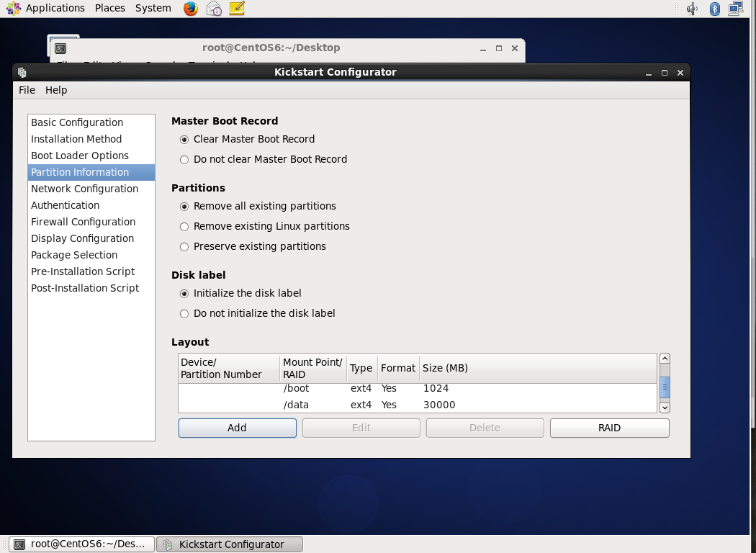Select Initialize the disk label
The width and height of the screenshot is (756, 553).
[x=240, y=294]
